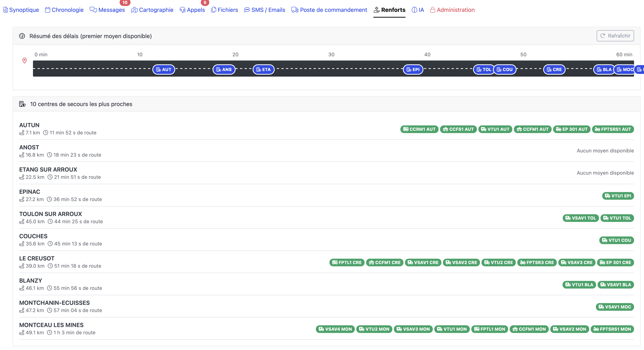Click the EP 301 CRE vehicle badge
The image size is (644, 350).
tap(615, 262)
